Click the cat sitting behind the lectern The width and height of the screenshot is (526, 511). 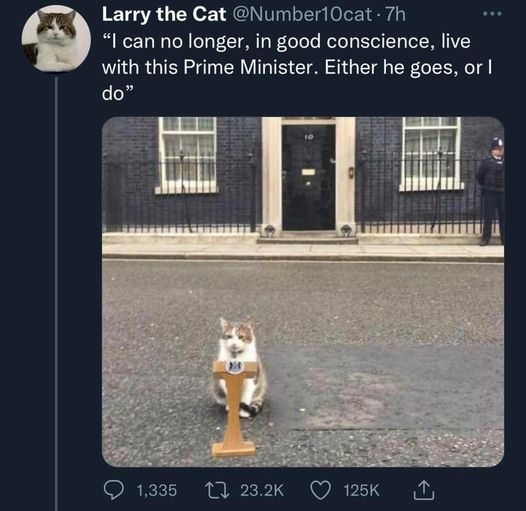[239, 367]
